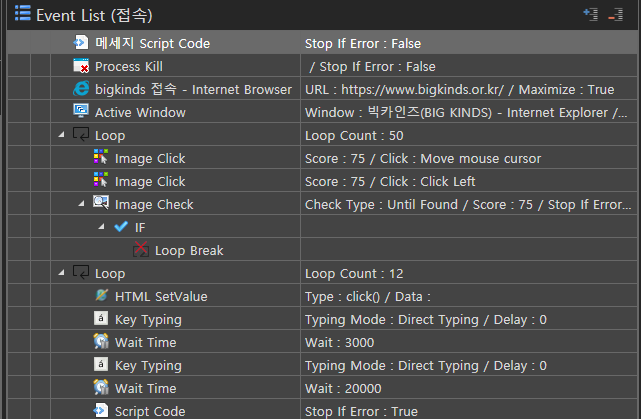Click the clock icon for Wait 20000
Image resolution: width=641 pixels, height=419 pixels.
click(x=101, y=387)
